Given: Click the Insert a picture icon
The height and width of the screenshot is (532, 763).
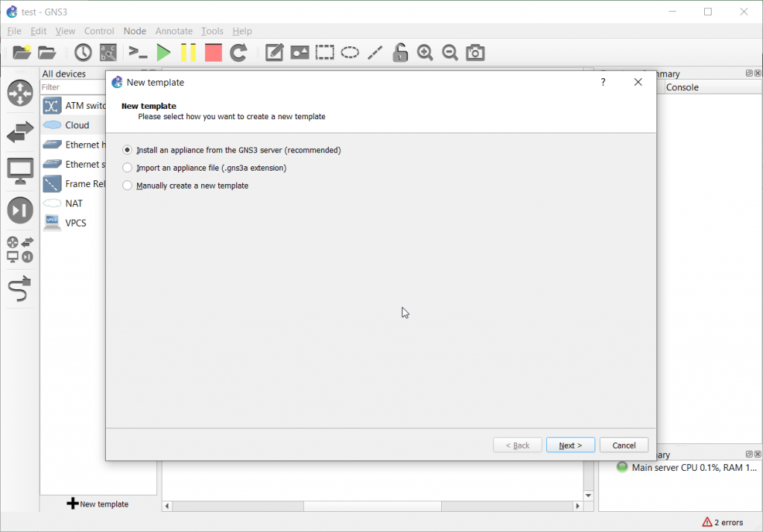Looking at the screenshot, I should tap(300, 52).
